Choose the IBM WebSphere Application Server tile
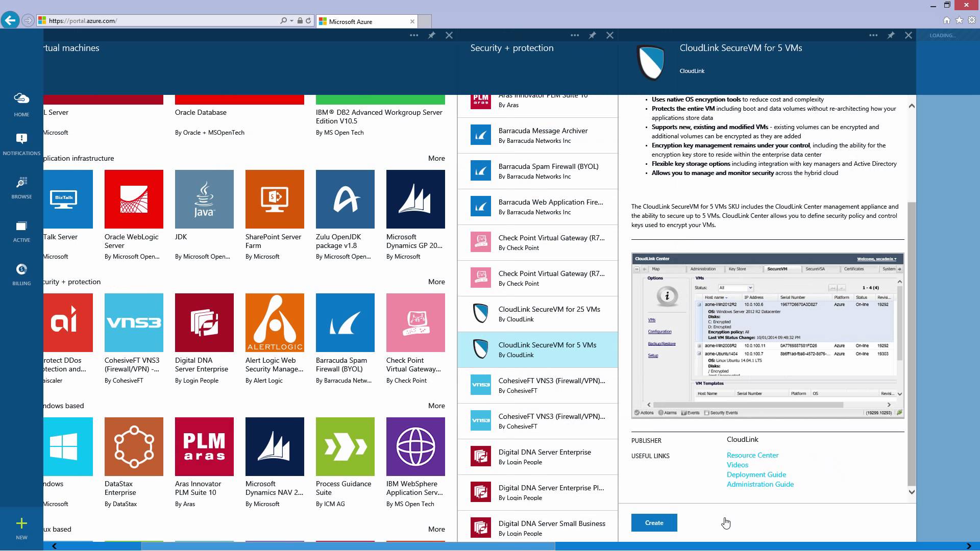 (x=415, y=447)
